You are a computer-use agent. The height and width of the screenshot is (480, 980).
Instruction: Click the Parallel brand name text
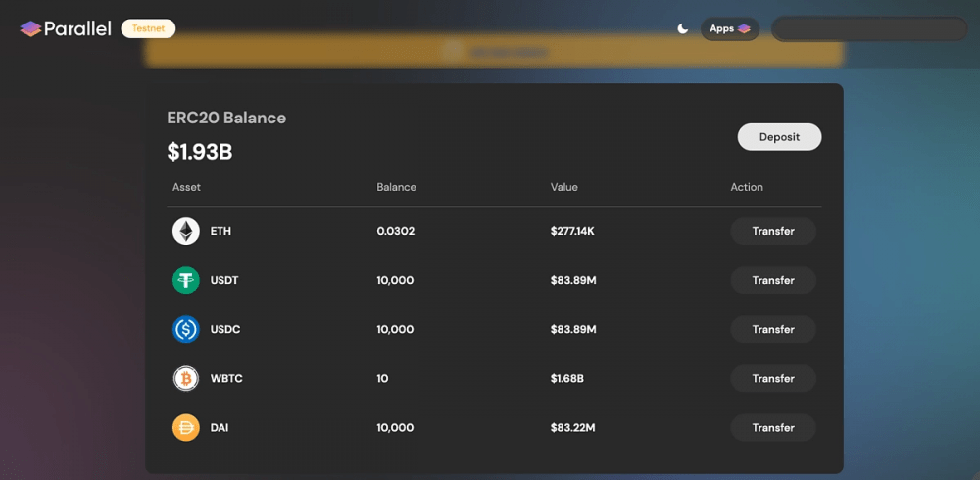(x=77, y=28)
